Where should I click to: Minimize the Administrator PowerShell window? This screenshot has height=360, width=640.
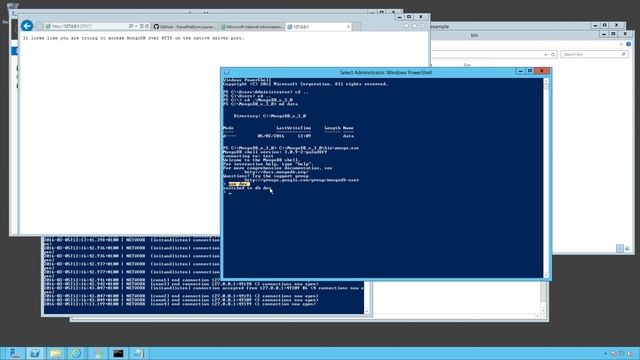[520, 71]
